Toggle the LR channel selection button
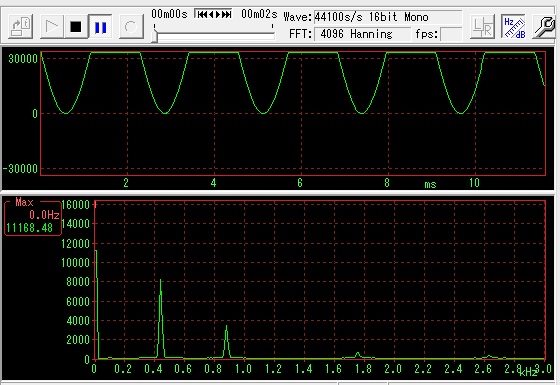This screenshot has width=560, height=385. tap(482, 26)
